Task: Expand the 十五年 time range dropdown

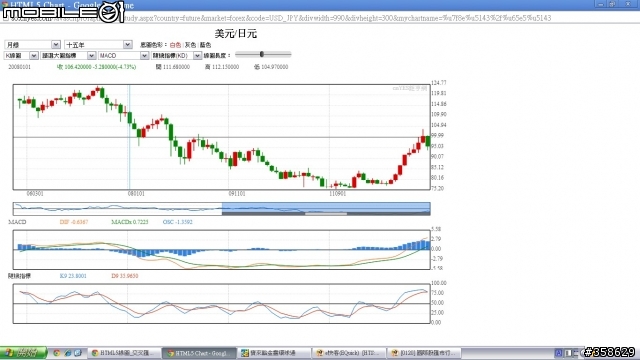Action: pyautogui.click(x=98, y=44)
